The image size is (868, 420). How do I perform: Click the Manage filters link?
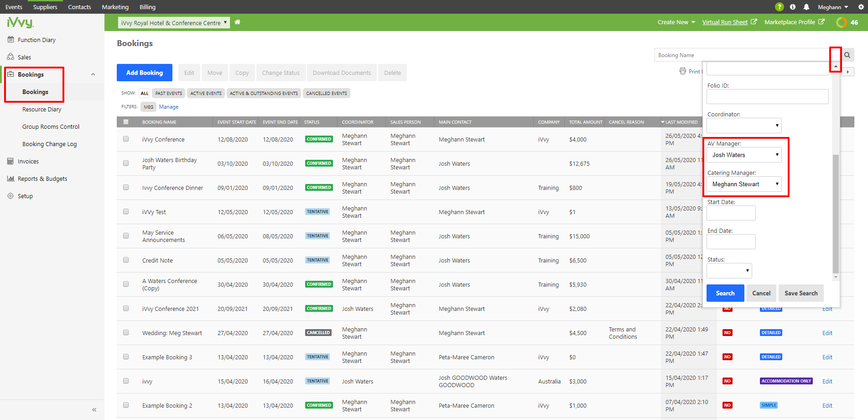pos(169,107)
